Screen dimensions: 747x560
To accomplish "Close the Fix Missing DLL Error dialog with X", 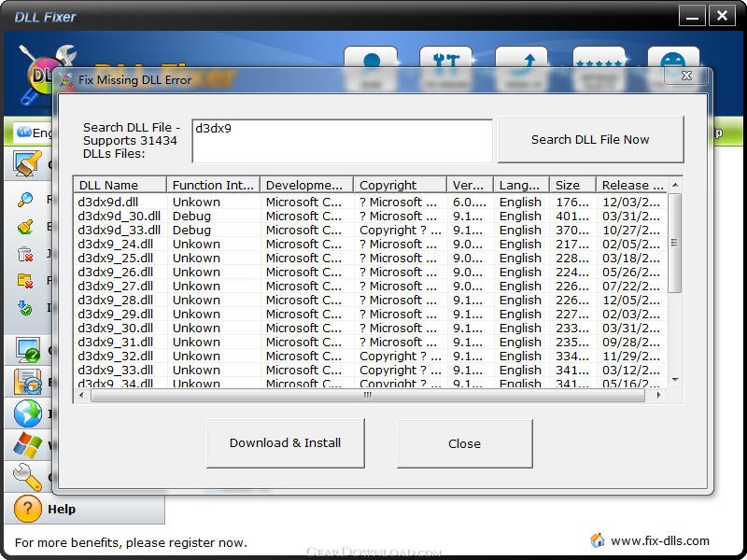I will point(686,76).
